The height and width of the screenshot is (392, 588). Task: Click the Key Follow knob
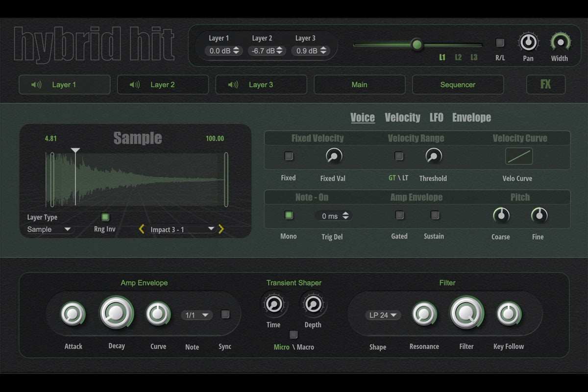point(509,314)
